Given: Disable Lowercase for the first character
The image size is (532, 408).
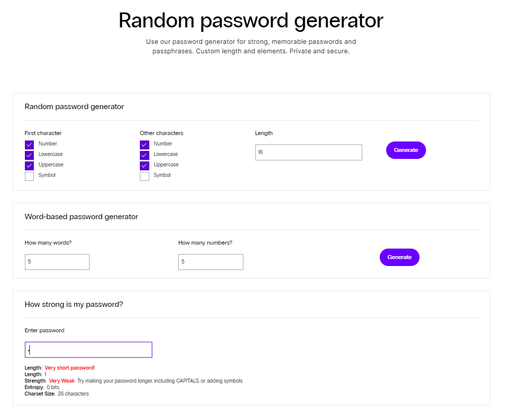Looking at the screenshot, I should pyautogui.click(x=29, y=155).
